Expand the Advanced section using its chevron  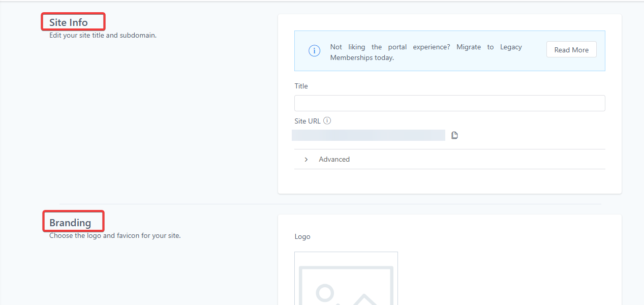pos(306,160)
